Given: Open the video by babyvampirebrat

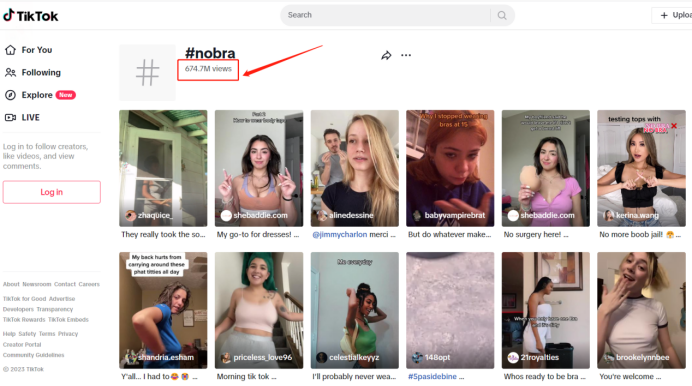Looking at the screenshot, I should coord(450,168).
